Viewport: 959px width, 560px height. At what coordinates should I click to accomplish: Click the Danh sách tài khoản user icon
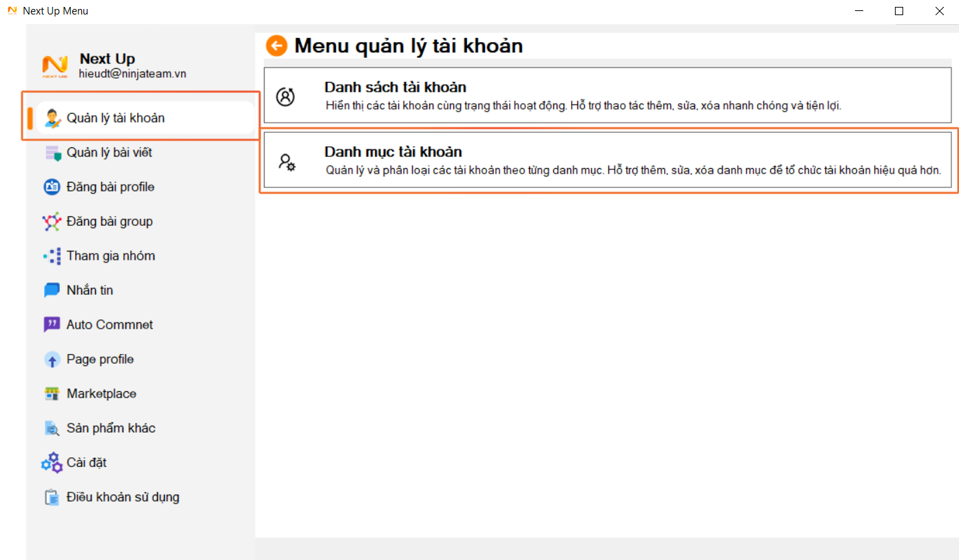(x=285, y=97)
